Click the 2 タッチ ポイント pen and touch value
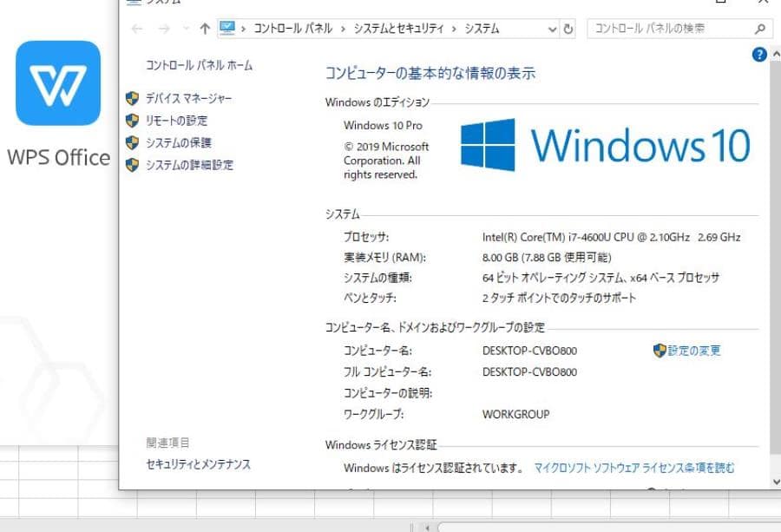 click(x=559, y=298)
